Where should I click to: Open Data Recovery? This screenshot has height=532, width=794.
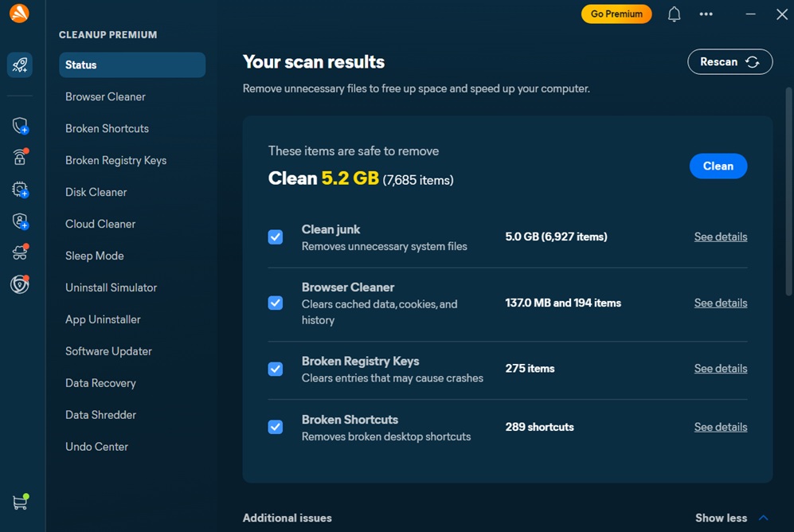[x=100, y=383]
